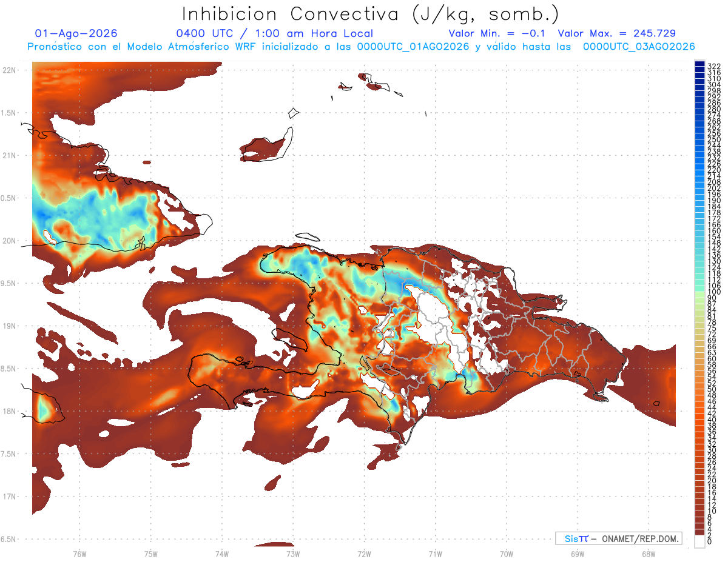Click the "0000UTC_03AGO2026" valid-until timestamp
Image resolution: width=728 pixels, height=562 pixels.
click(x=639, y=46)
